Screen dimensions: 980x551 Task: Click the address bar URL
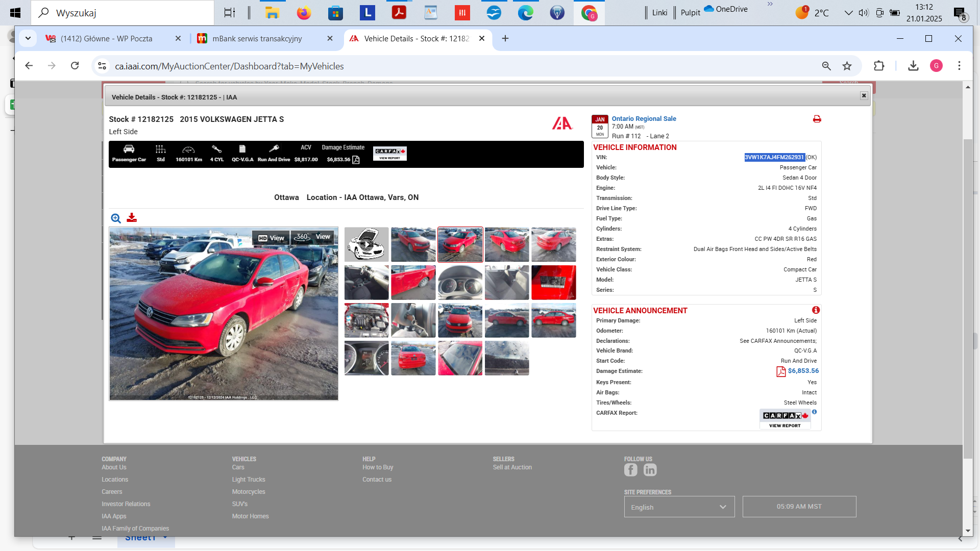[x=229, y=66]
